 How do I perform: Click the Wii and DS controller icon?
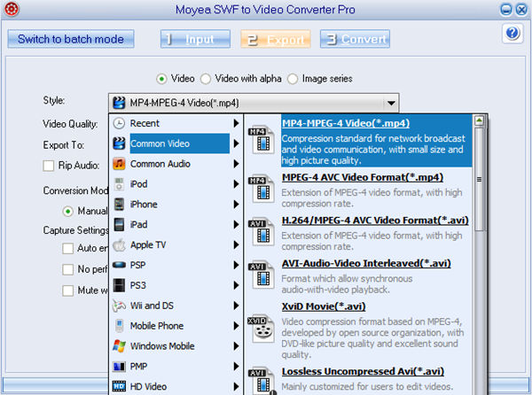click(119, 306)
